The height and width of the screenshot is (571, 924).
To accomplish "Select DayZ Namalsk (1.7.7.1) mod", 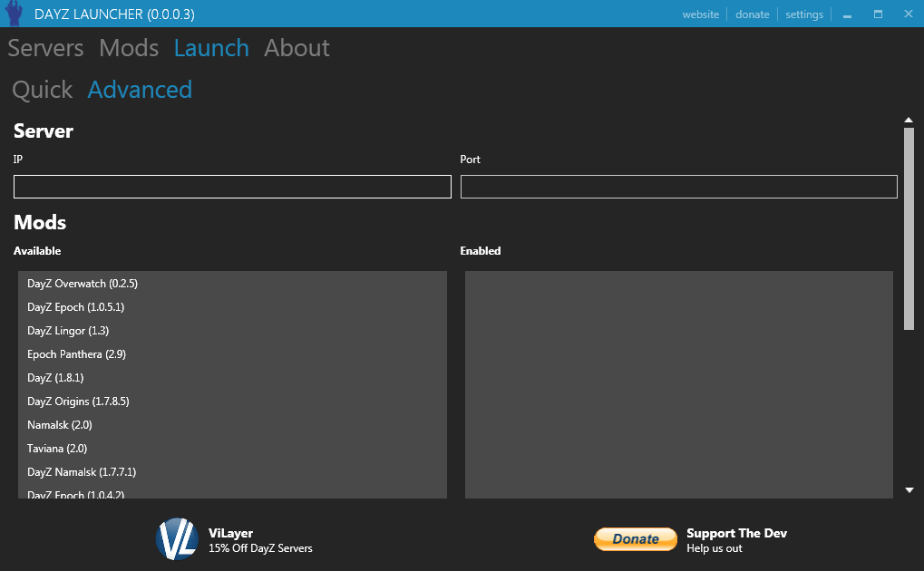I will (x=232, y=472).
